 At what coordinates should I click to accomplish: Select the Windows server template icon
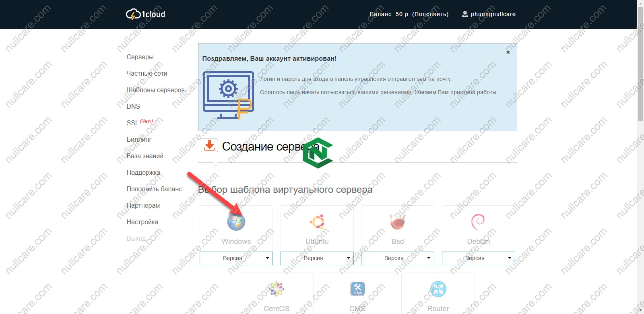pos(236,222)
